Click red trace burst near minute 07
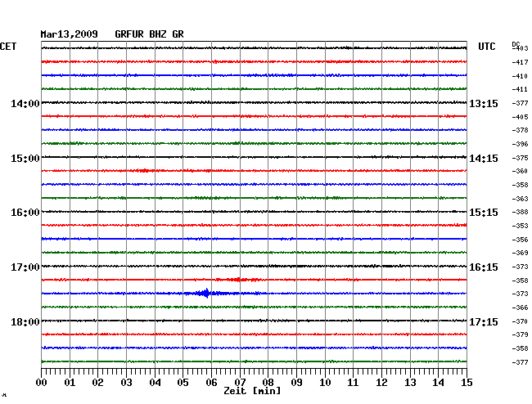532x404 pixels. (238, 280)
